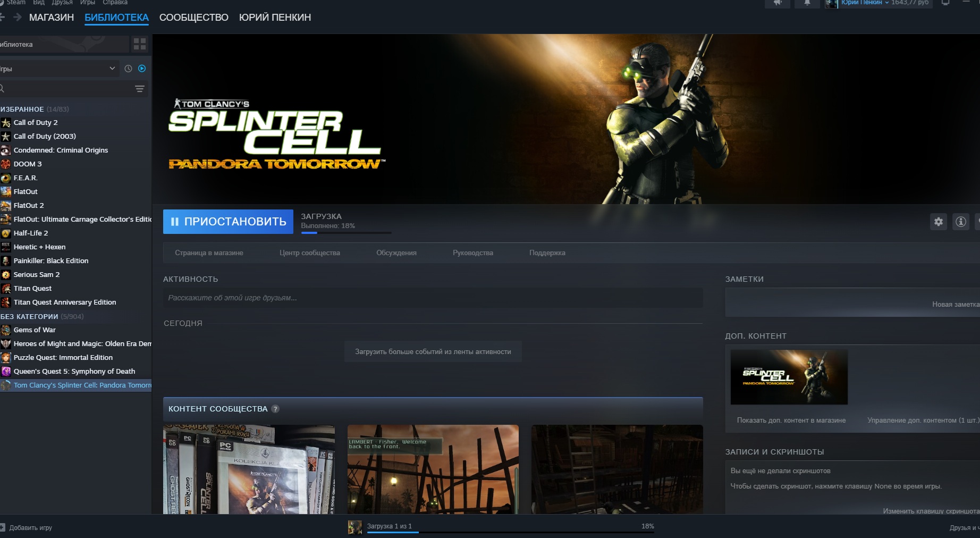Select Call of Duty (2003) in the list
This screenshot has width=980, height=538.
click(75, 137)
